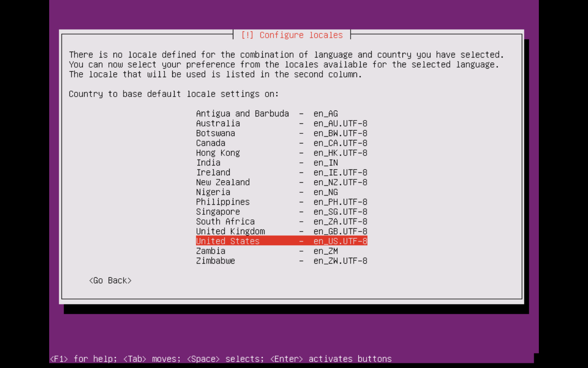588x368 pixels.
Task: Click highlighted United States locale row
Action: click(x=282, y=241)
